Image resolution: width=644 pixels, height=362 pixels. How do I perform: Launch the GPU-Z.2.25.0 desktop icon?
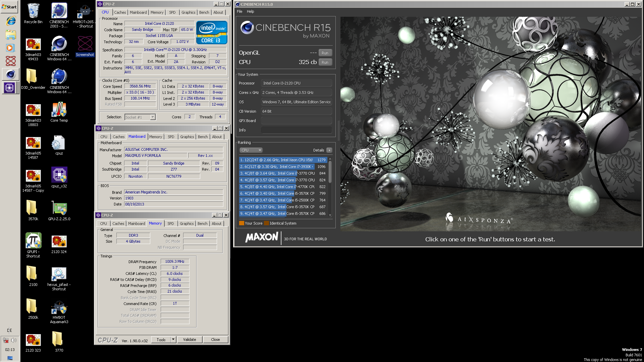(x=59, y=210)
